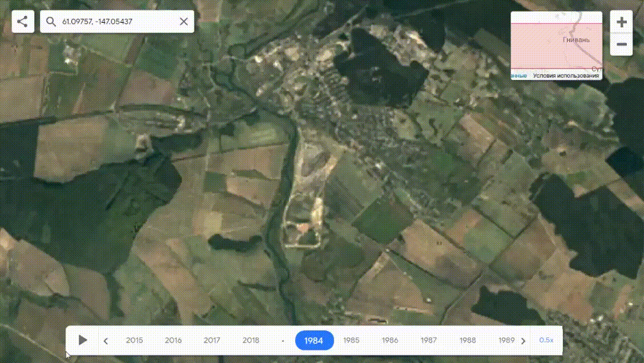
Task: Click the magnifier search icon
Action: point(51,22)
